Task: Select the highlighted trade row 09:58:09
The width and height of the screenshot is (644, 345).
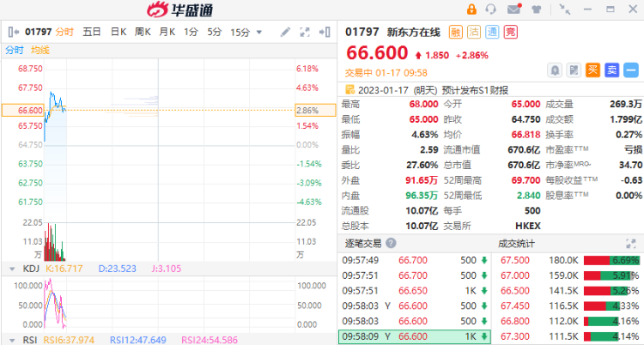Action: coord(415,336)
